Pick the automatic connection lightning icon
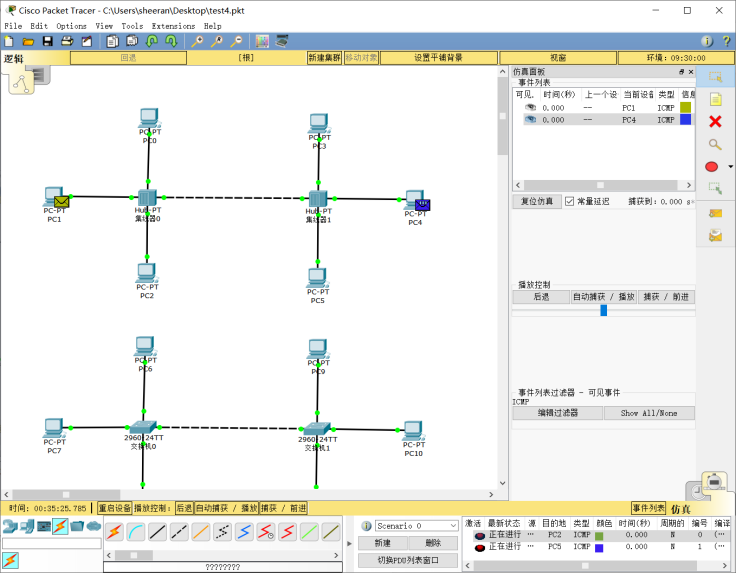Screen dimensions: 736x573 tap(114, 532)
